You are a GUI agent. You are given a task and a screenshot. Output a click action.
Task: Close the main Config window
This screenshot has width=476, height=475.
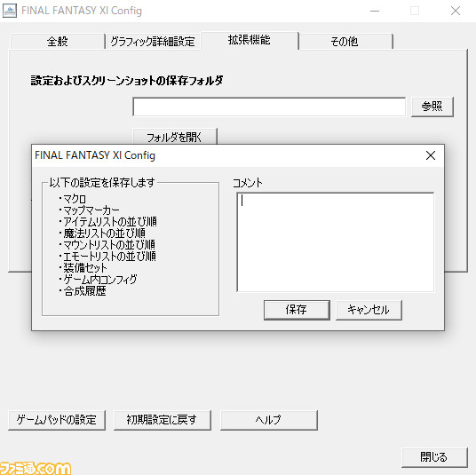[456, 11]
